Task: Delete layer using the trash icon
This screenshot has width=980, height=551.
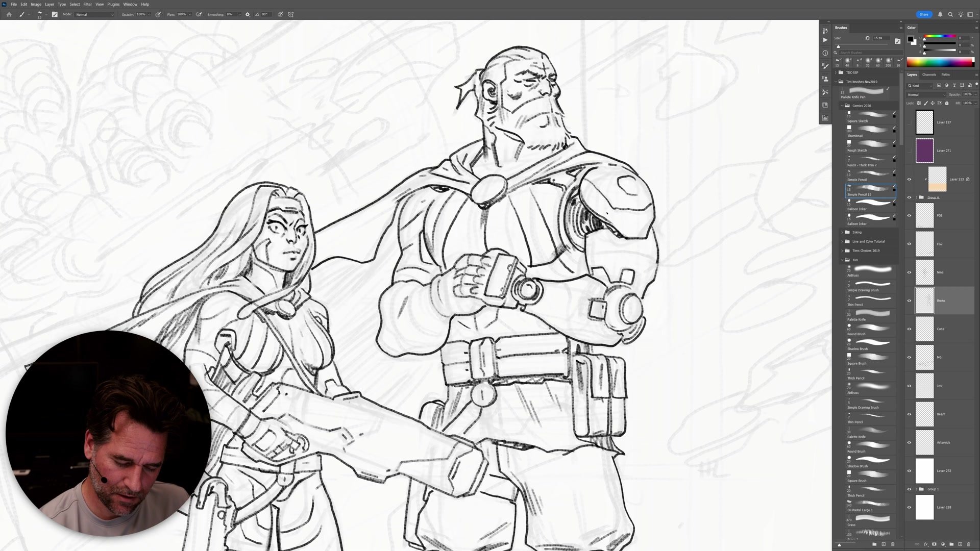Action: tap(969, 544)
